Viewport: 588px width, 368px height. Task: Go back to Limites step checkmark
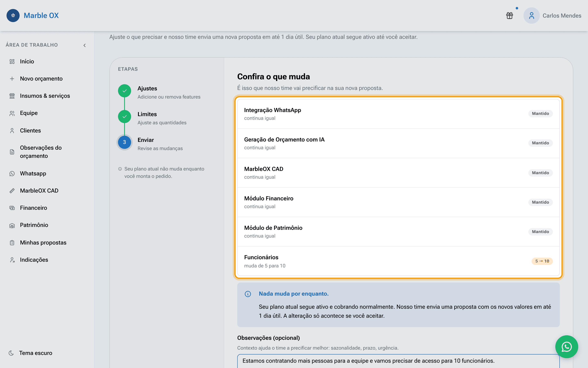click(x=124, y=117)
